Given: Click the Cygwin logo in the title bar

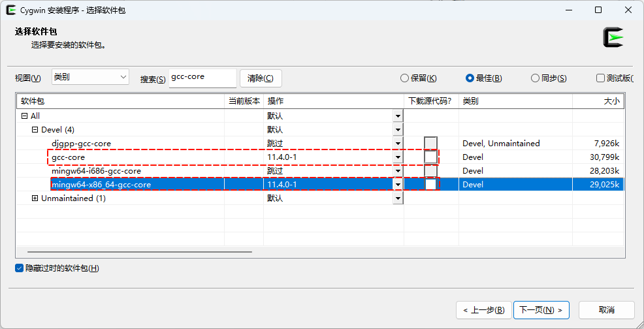Looking at the screenshot, I should pyautogui.click(x=12, y=10).
